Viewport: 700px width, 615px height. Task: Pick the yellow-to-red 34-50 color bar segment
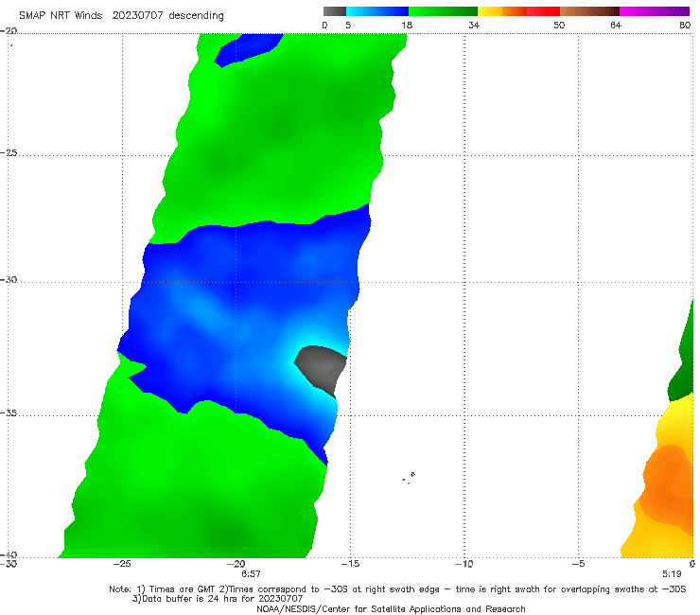coord(518,11)
